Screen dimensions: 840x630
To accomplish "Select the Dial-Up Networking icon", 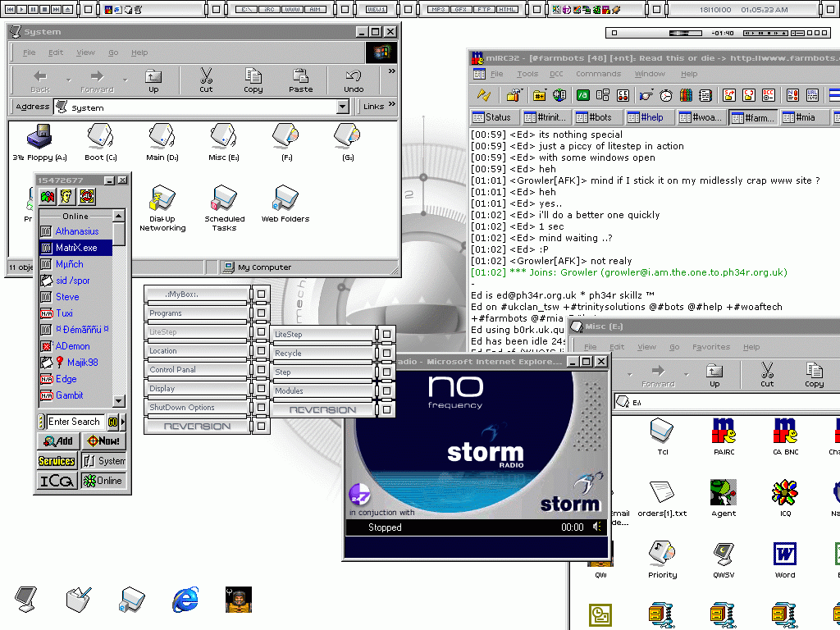I will click(162, 208).
